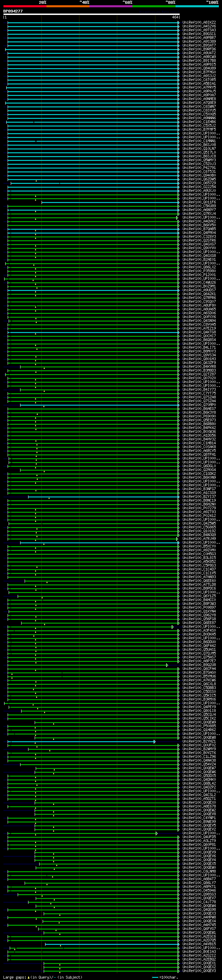Image resolution: width=222 pixels, height=980 pixels.
Task: Open hit UniRef100_P09897
Action: click(x=199, y=608)
